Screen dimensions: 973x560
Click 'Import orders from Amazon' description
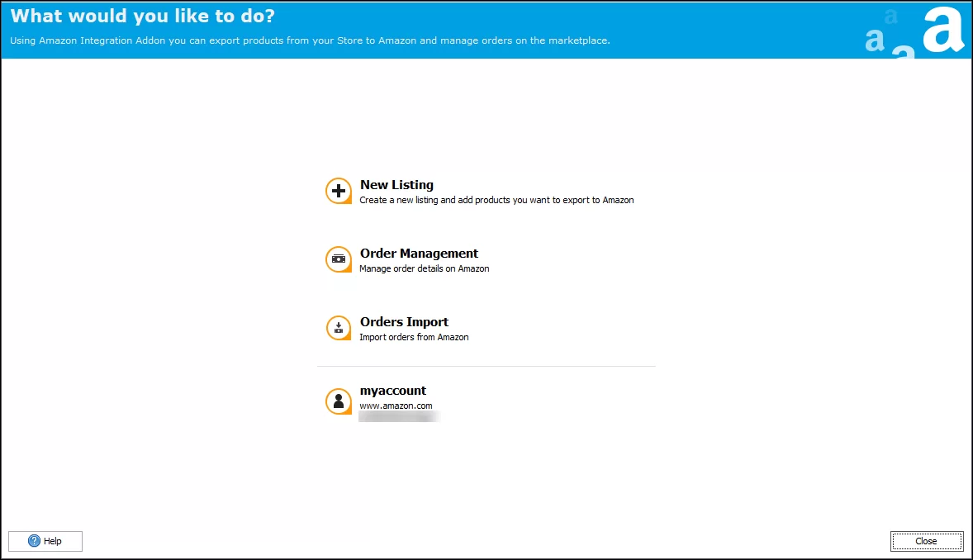pos(414,337)
